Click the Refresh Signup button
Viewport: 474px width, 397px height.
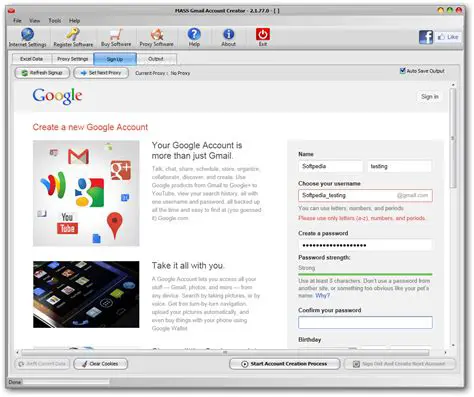coord(42,73)
